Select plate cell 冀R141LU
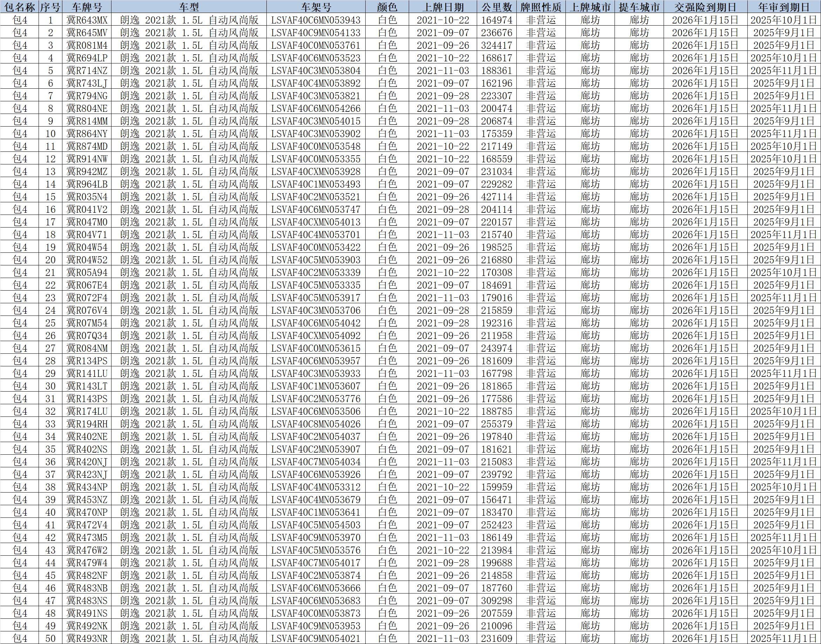Image resolution: width=821 pixels, height=644 pixels. tap(87, 374)
